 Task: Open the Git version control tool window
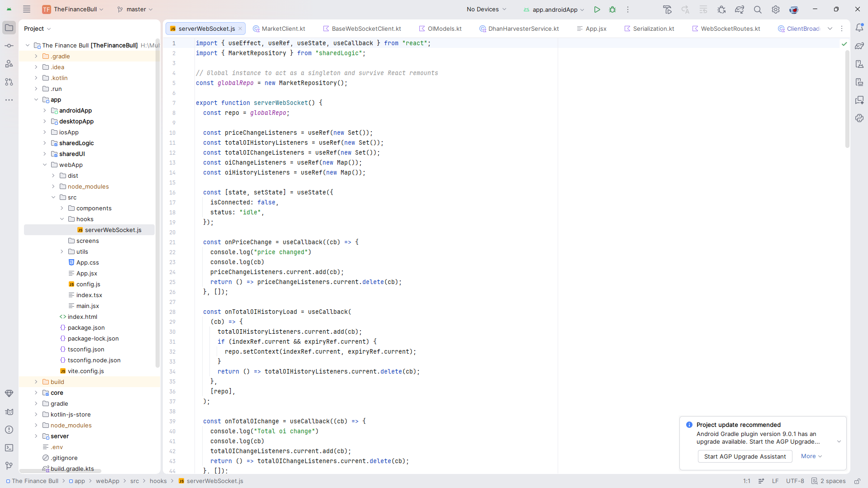(9, 465)
